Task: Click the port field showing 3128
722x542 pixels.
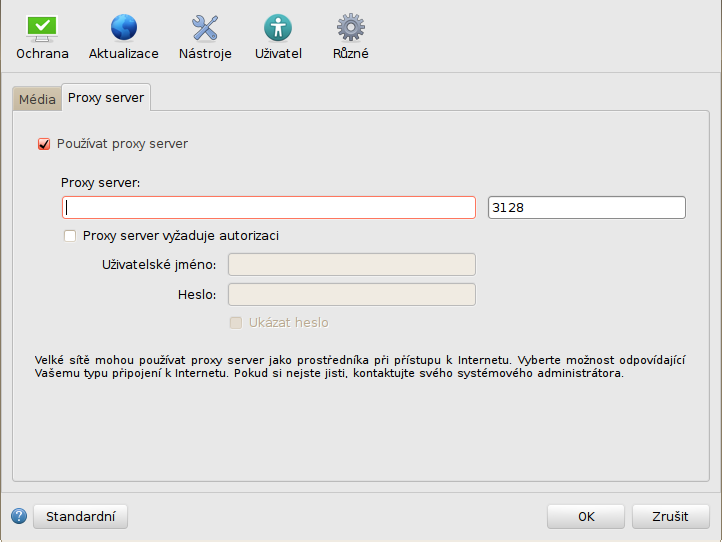Action: pyautogui.click(x=587, y=208)
